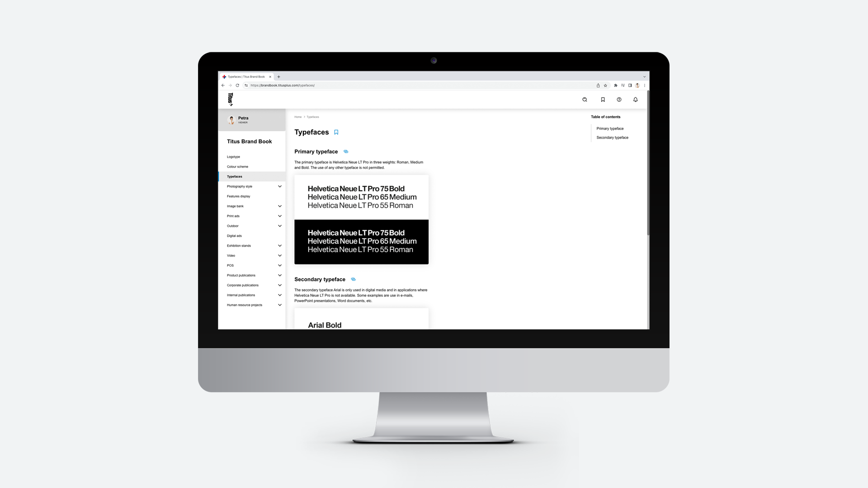This screenshot has height=488, width=868.
Task: Click the search icon in the top navigation
Action: [585, 99]
